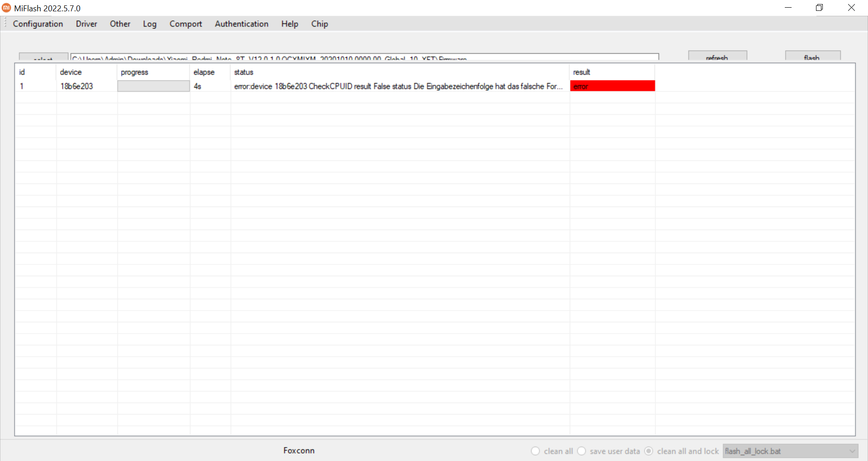Click the row id 1 cell
Screen dimensions: 868x461
coord(36,86)
